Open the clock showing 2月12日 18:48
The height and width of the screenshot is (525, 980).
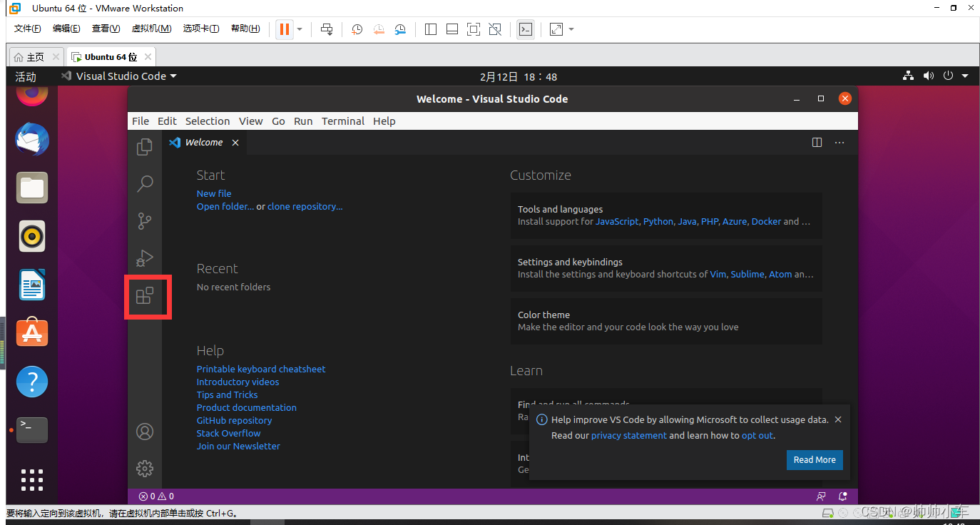(x=519, y=76)
